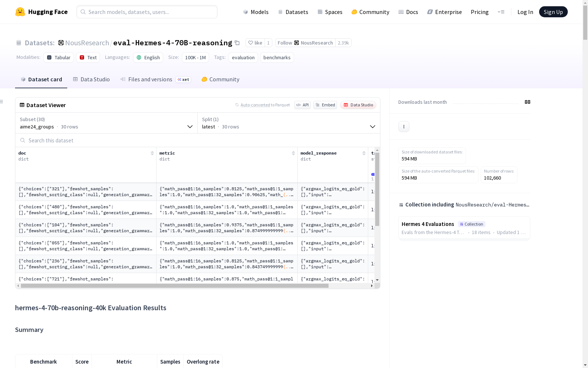The width and height of the screenshot is (588, 368).
Task: Follow NousResearch organization
Action: pyautogui.click(x=305, y=43)
